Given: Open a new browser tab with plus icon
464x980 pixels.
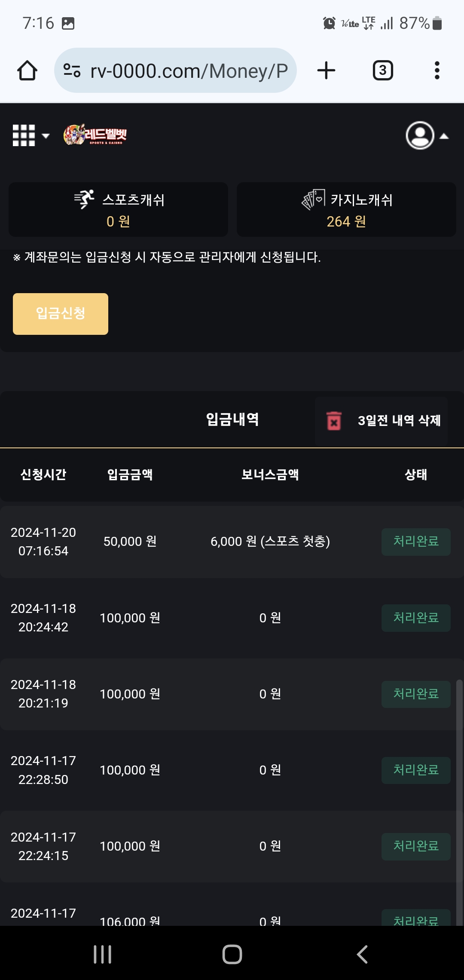Looking at the screenshot, I should (x=326, y=70).
